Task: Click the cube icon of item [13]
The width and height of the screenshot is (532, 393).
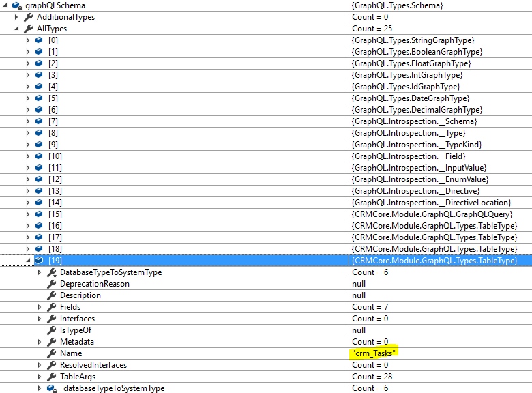Action: point(39,191)
